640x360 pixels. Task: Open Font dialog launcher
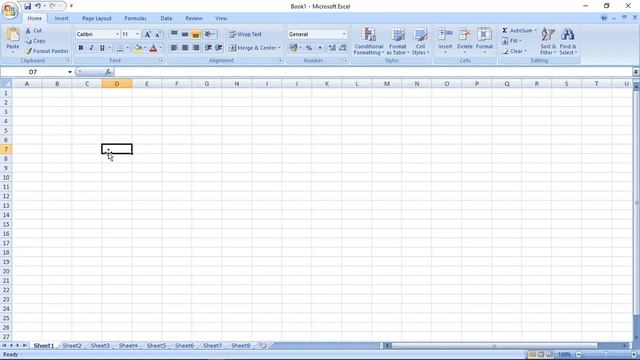[161, 60]
